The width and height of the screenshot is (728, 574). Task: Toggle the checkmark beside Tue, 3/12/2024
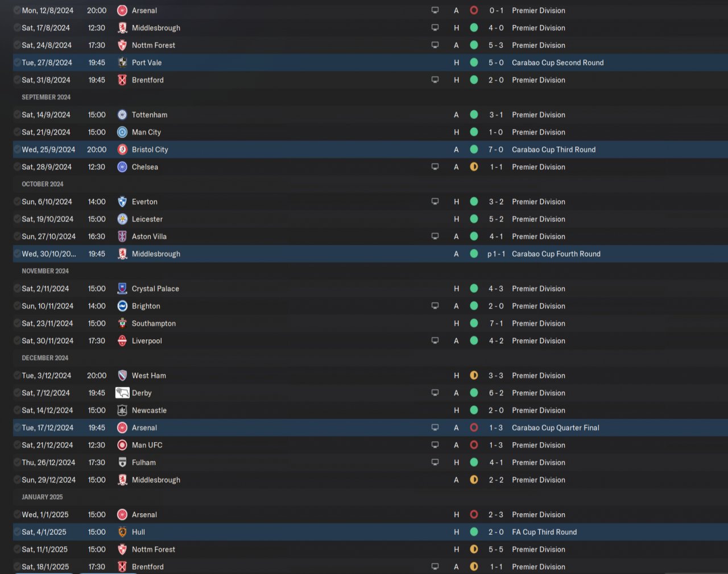17,376
